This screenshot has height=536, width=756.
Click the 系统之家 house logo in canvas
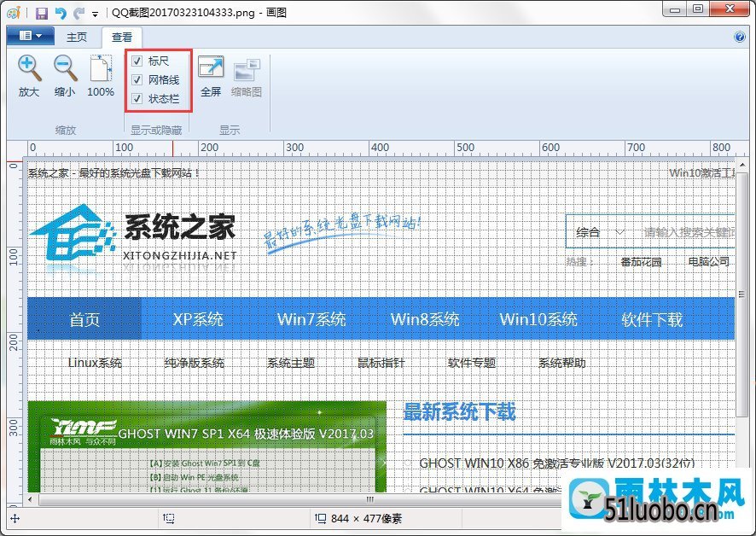coord(73,232)
